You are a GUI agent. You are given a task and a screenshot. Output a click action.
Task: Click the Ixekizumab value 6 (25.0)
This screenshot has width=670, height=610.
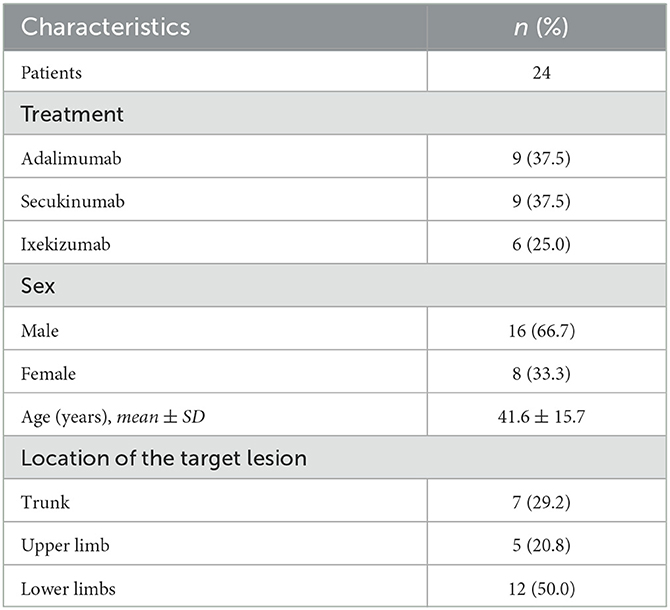pos(541,244)
